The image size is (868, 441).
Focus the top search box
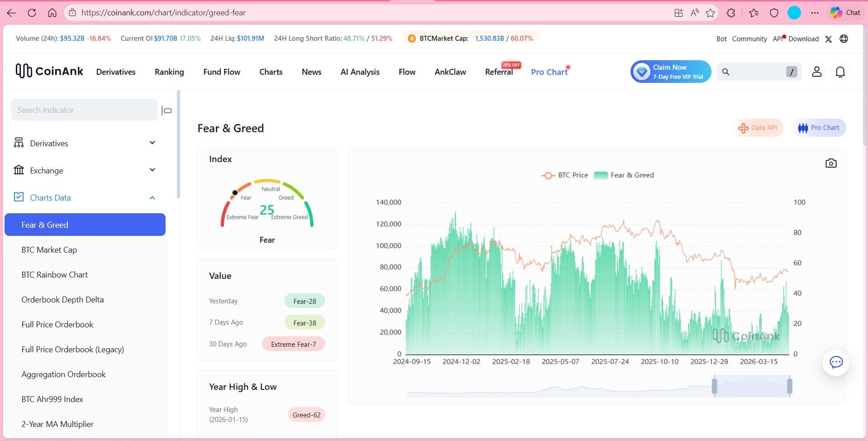(x=759, y=72)
